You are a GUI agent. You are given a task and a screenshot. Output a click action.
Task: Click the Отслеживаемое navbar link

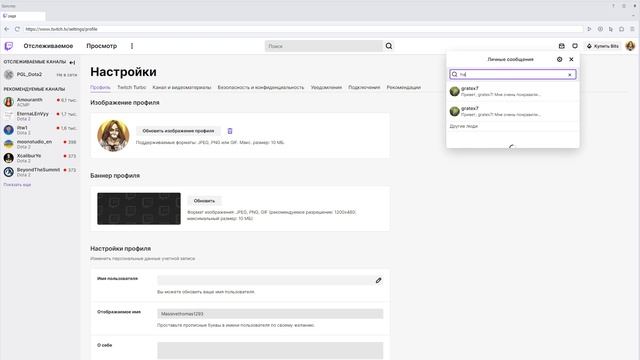coord(48,46)
